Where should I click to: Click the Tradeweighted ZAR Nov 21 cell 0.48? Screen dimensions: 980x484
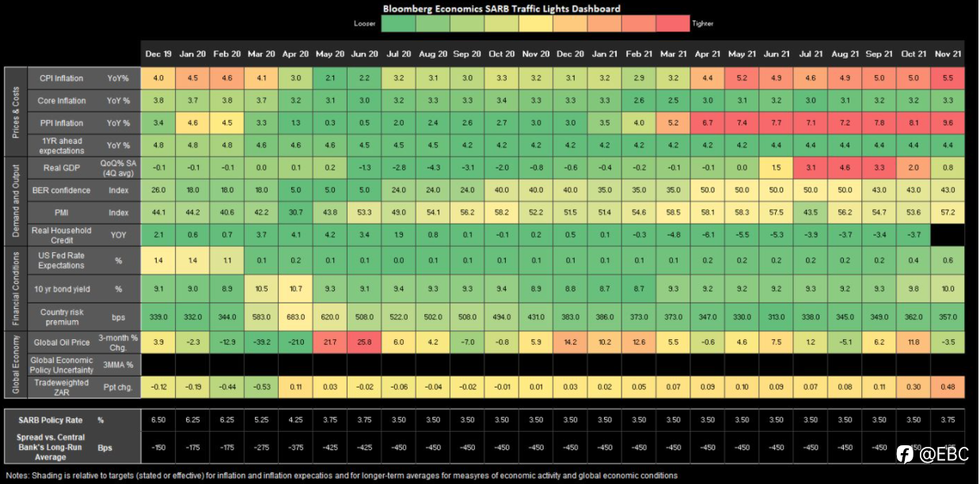(948, 387)
